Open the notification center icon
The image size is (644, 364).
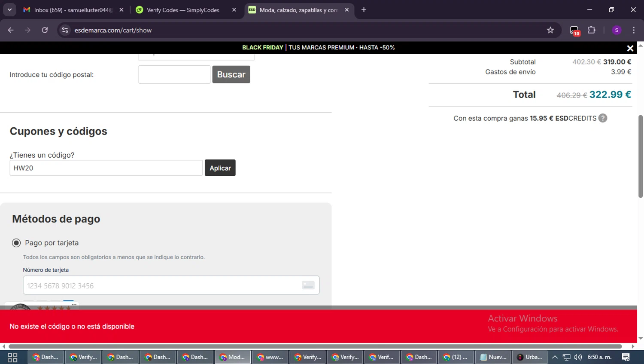(x=626, y=357)
